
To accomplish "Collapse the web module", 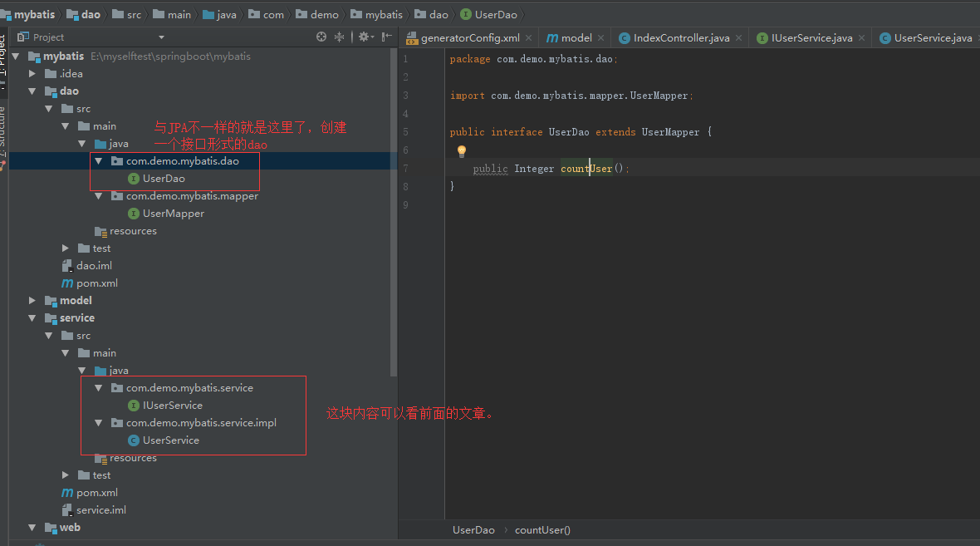I will tap(32, 528).
